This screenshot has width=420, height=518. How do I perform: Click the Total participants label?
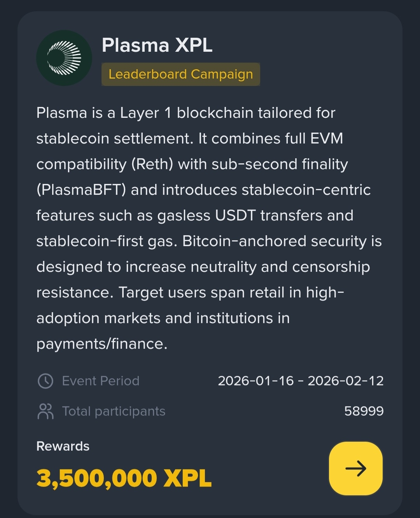[x=114, y=411]
